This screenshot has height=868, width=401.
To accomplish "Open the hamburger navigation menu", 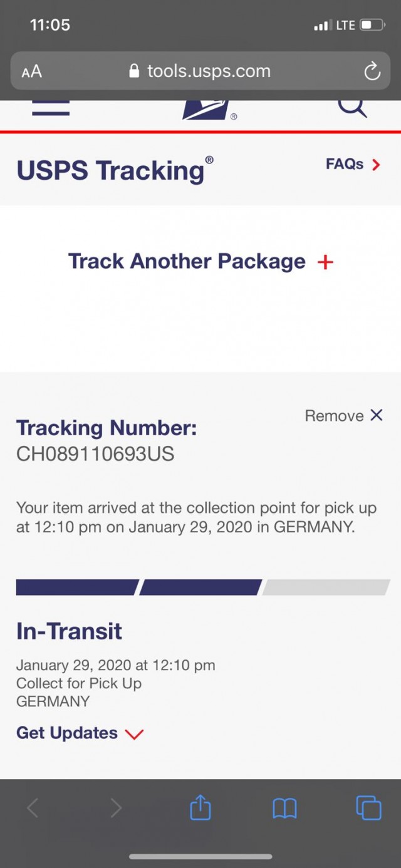I will click(51, 108).
